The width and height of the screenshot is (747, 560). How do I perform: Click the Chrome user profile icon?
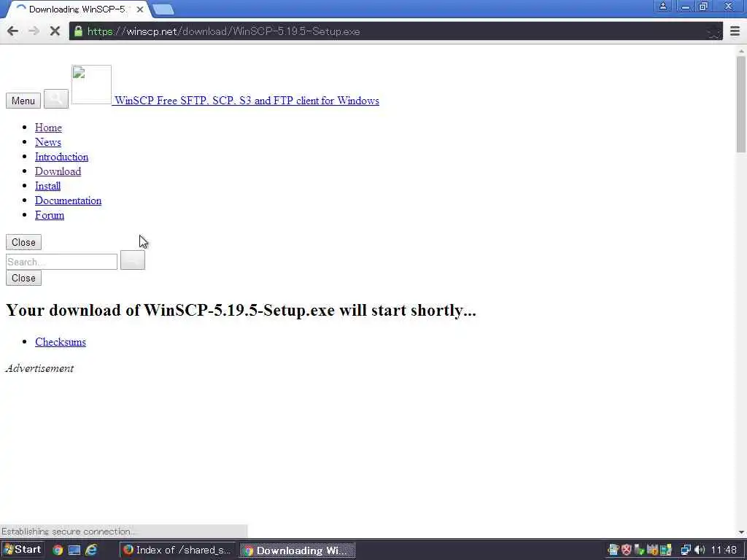point(662,6)
